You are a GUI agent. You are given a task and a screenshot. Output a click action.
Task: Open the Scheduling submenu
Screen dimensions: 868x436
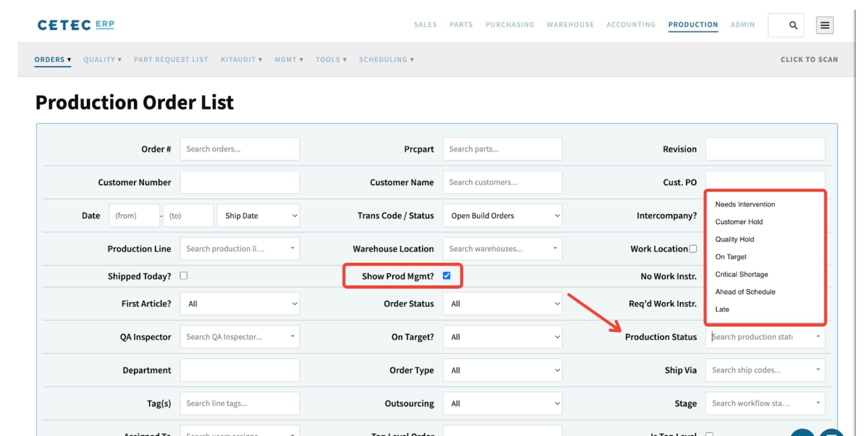[386, 60]
